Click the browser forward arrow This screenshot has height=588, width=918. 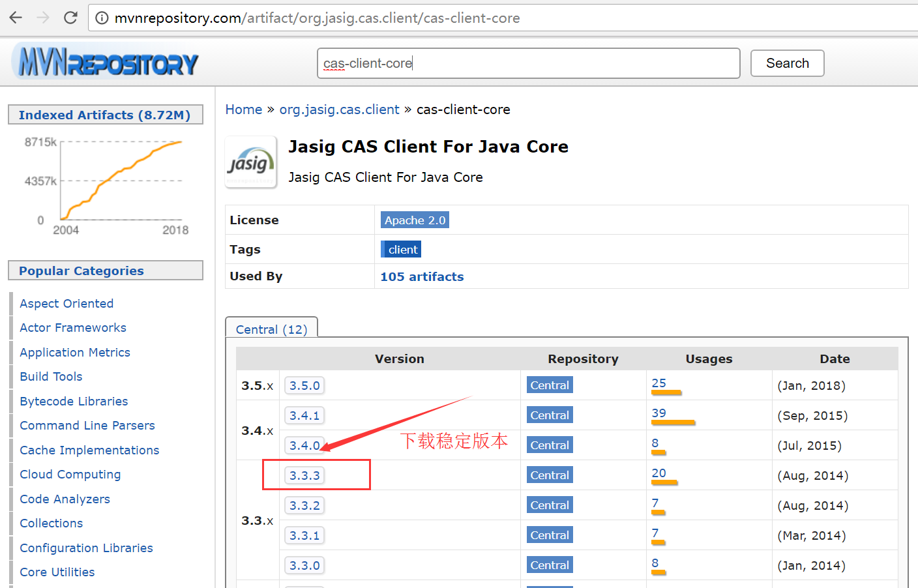(x=43, y=18)
